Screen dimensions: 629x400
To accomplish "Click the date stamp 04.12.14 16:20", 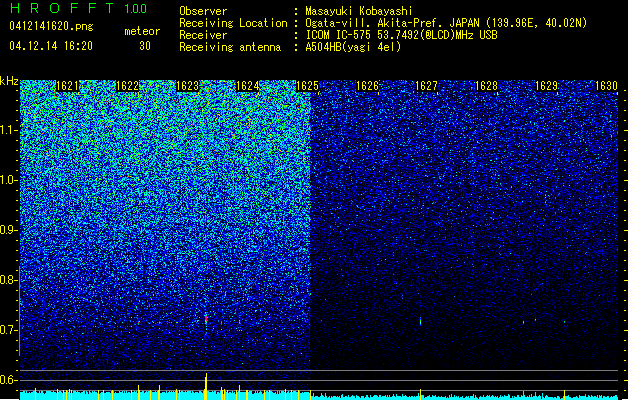I will (51, 46).
